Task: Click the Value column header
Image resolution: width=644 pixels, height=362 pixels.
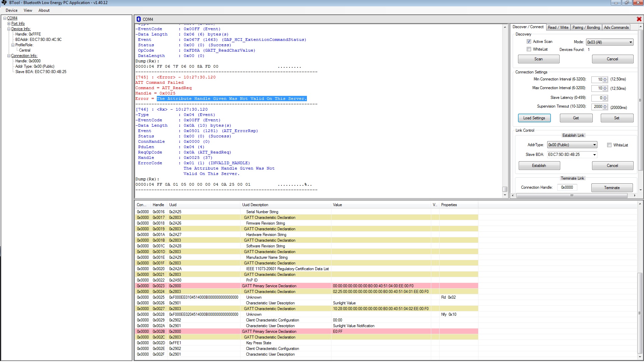Action: [381, 205]
